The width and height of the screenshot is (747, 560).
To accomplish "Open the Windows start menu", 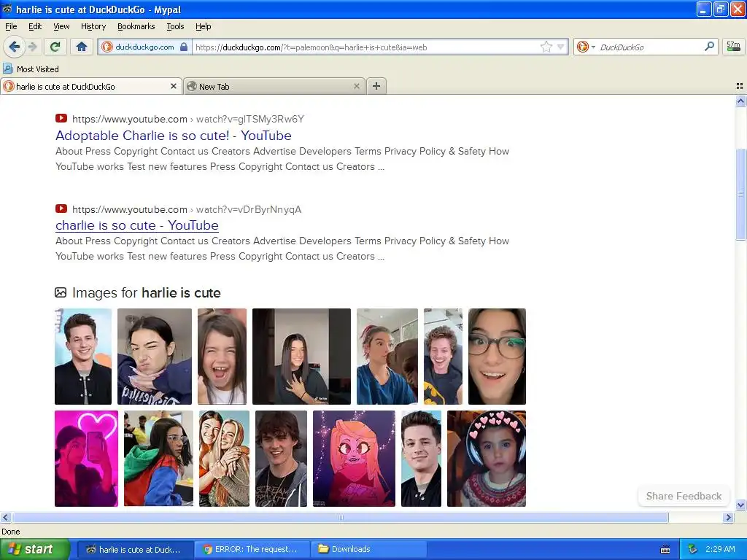I will pos(34,549).
